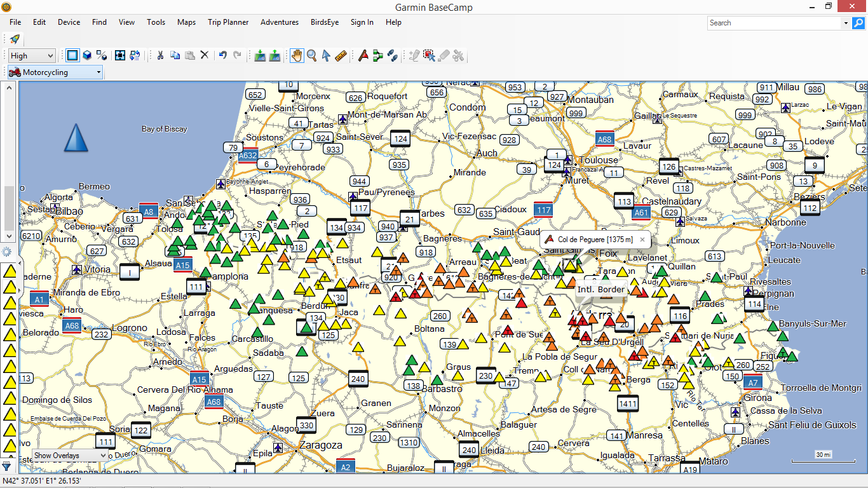868x488 pixels.
Task: Open the File menu
Action: coord(15,22)
